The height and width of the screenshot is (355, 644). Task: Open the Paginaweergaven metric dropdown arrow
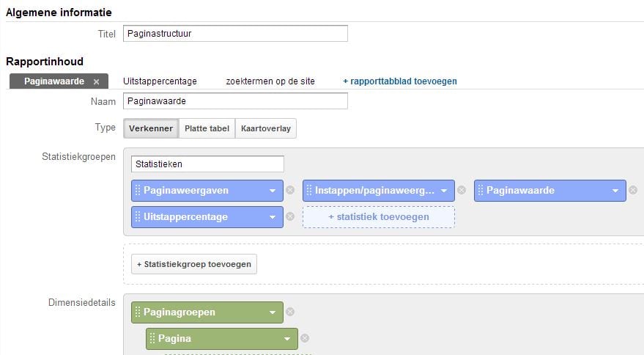click(273, 191)
